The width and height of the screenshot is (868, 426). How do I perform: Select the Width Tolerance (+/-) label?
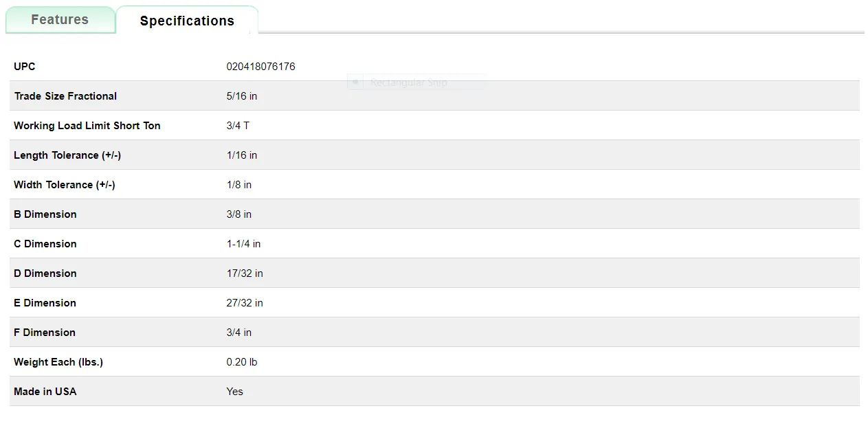coord(65,185)
